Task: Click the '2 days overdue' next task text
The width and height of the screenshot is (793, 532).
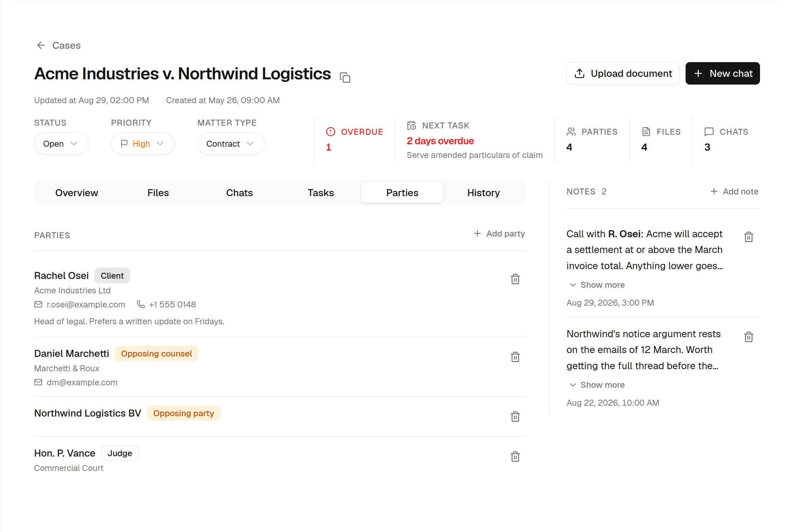Action: (x=440, y=141)
